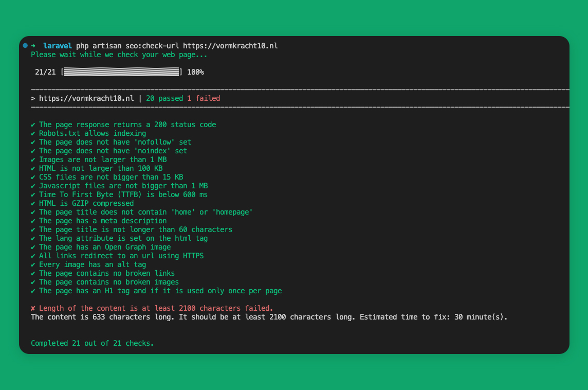The height and width of the screenshot is (390, 588).
Task: Click 'HTML is GZIP compressed' line
Action: pyautogui.click(x=86, y=203)
